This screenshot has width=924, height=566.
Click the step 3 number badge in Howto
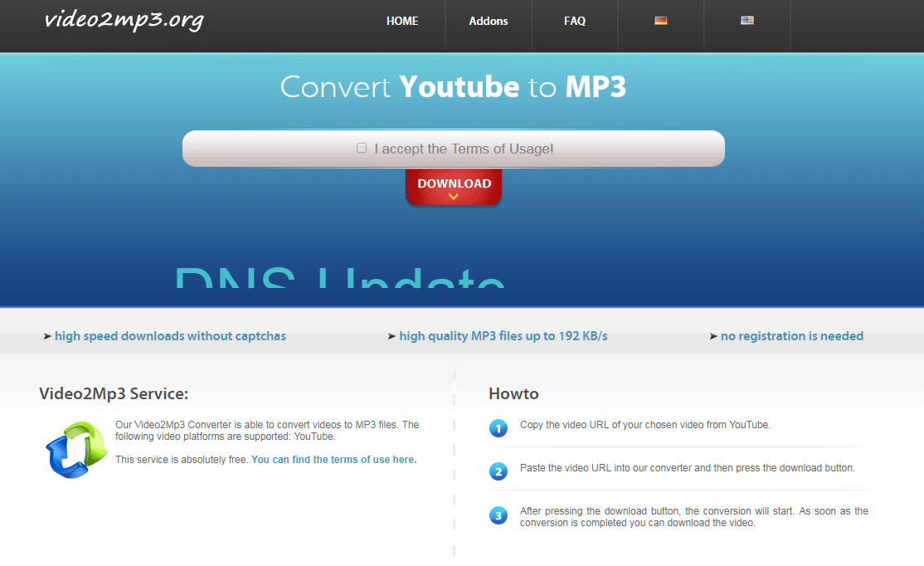[498, 516]
